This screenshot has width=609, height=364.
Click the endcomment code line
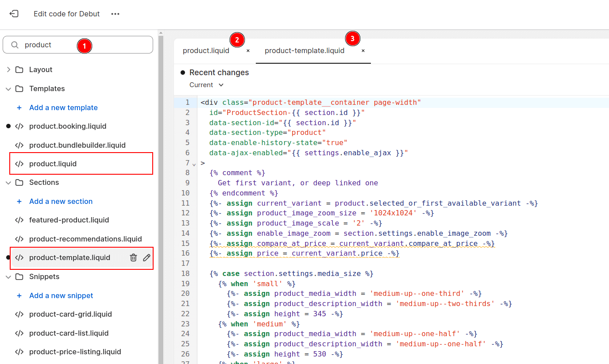coord(244,193)
